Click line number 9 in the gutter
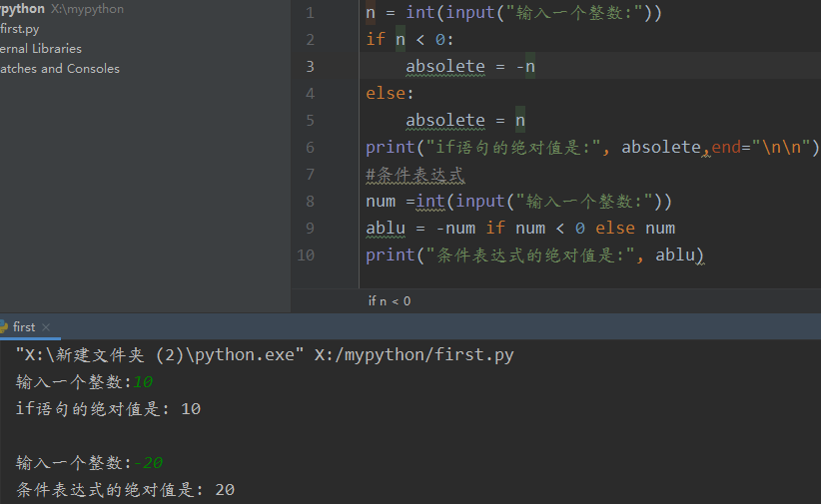 coord(310,229)
